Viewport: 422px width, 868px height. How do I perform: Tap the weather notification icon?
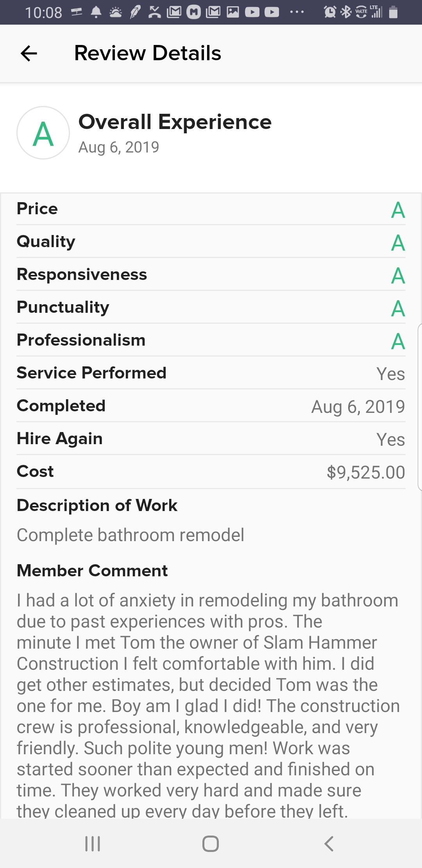(115, 12)
